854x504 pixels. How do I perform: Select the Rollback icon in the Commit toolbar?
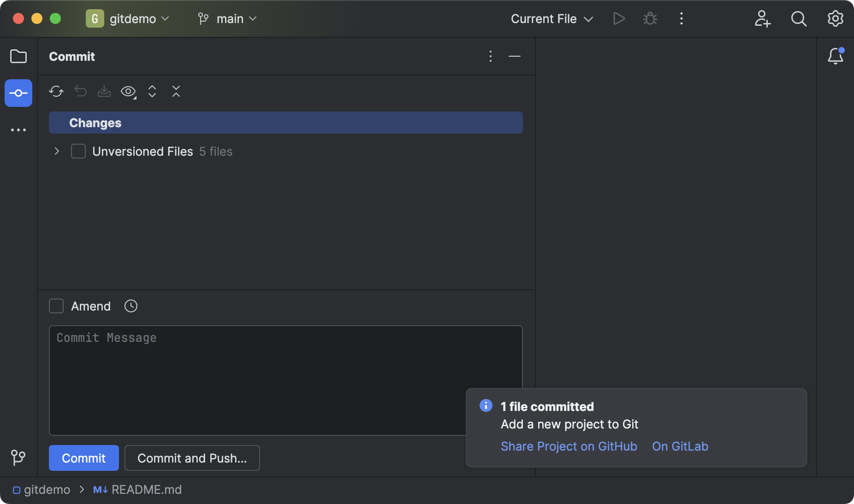tap(80, 91)
